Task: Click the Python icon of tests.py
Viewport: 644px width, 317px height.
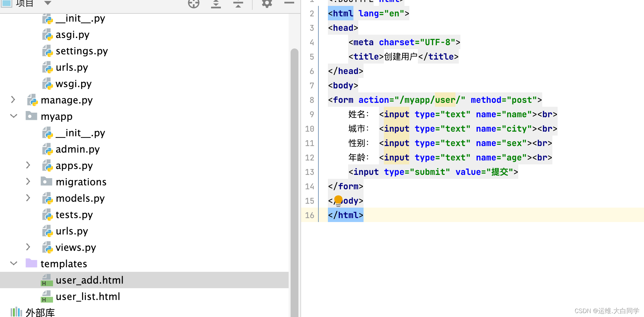Action: click(x=47, y=214)
